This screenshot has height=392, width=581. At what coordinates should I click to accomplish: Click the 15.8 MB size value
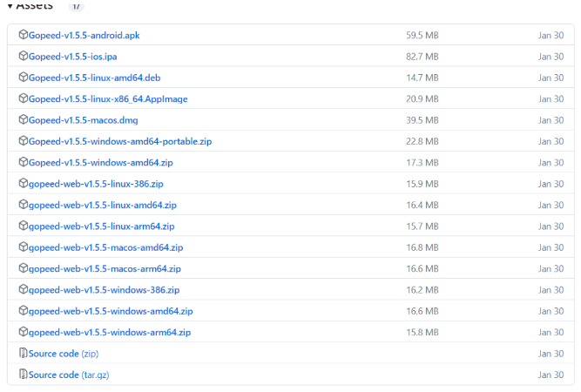(x=422, y=332)
